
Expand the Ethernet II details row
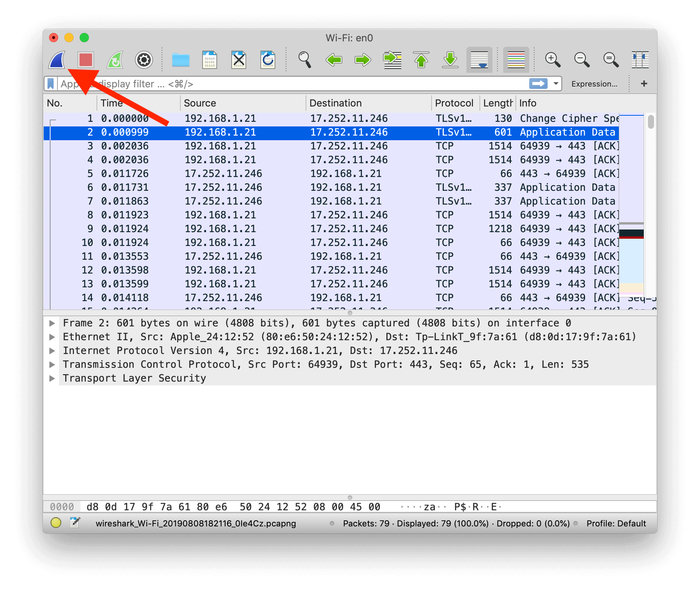coord(52,337)
